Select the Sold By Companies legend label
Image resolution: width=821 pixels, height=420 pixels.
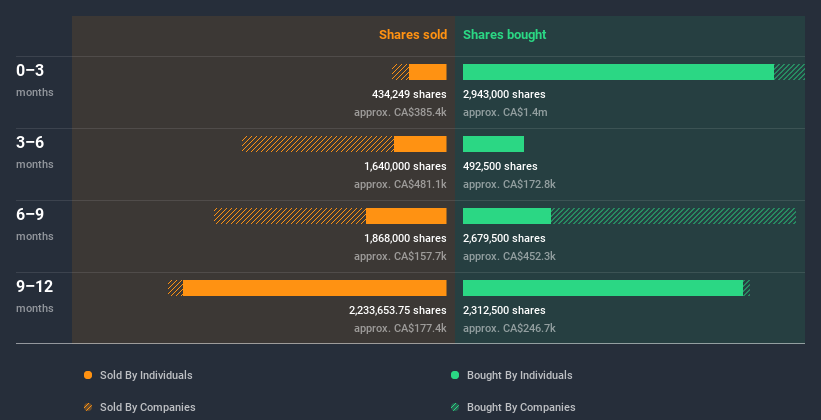[148, 407]
